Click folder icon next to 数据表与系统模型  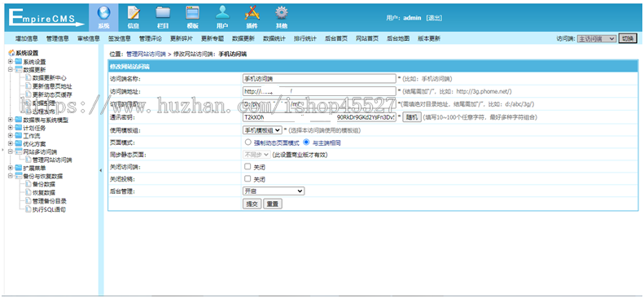coord(18,120)
